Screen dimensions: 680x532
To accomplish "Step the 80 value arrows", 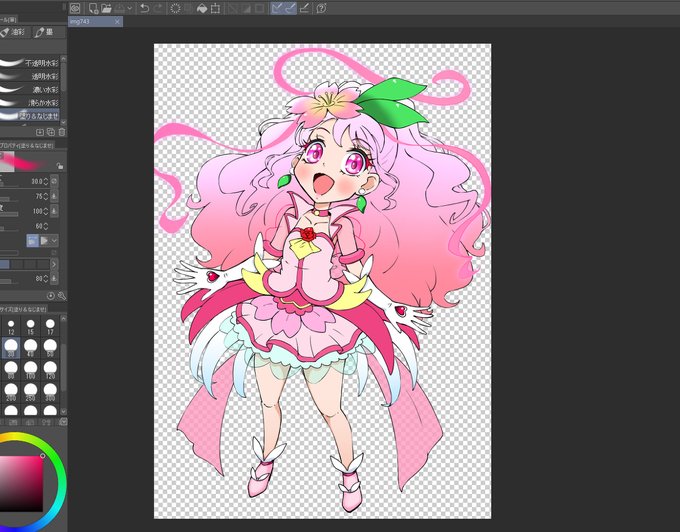I will (46, 278).
